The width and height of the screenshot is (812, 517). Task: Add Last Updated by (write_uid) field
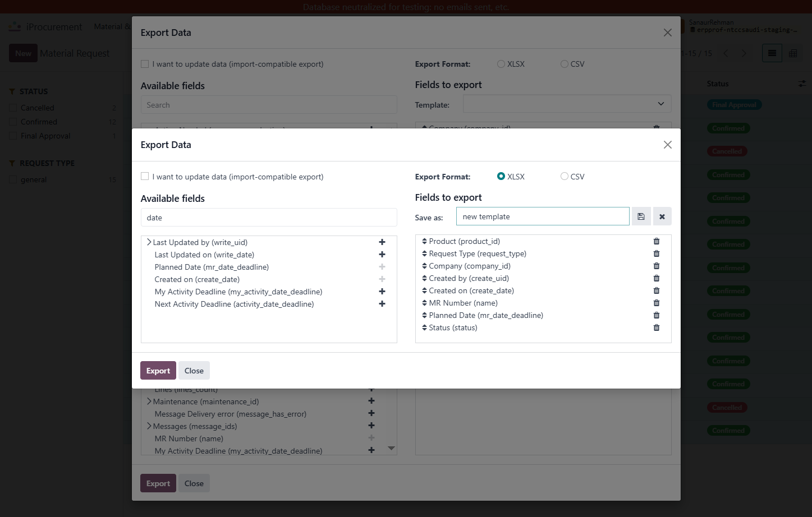pyautogui.click(x=382, y=242)
